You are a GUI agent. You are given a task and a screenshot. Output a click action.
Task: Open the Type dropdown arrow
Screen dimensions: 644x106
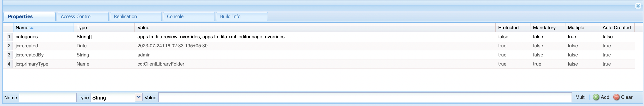[x=139, y=97]
